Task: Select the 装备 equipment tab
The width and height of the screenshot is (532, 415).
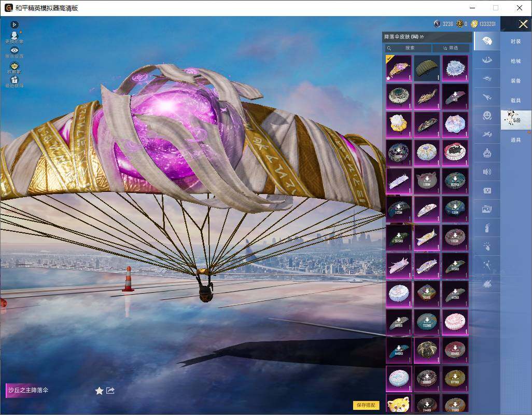Action: [x=516, y=81]
